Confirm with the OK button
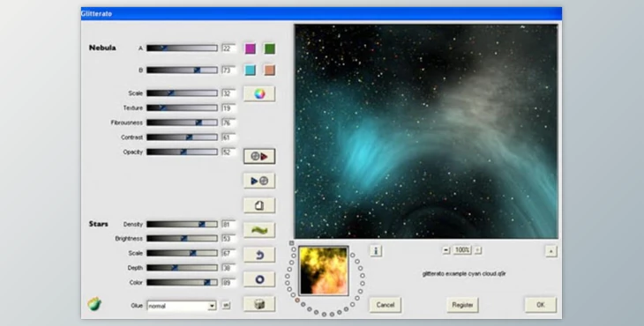Screen dimensions: 644x326 coord(541,305)
